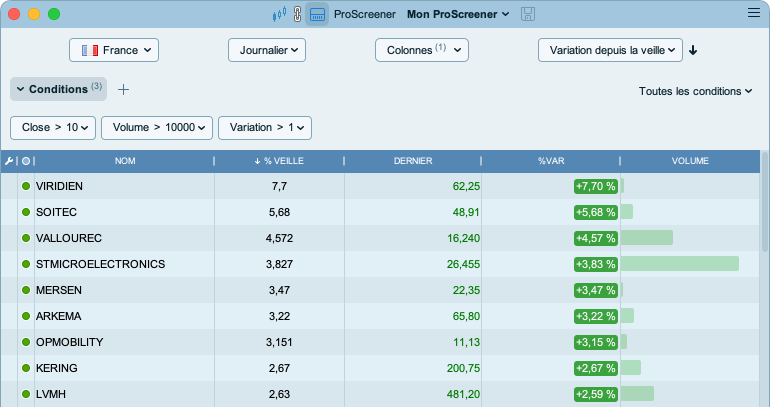Image resolution: width=770 pixels, height=407 pixels.
Task: Open the candlestick chart icon in title bar
Action: coord(279,14)
